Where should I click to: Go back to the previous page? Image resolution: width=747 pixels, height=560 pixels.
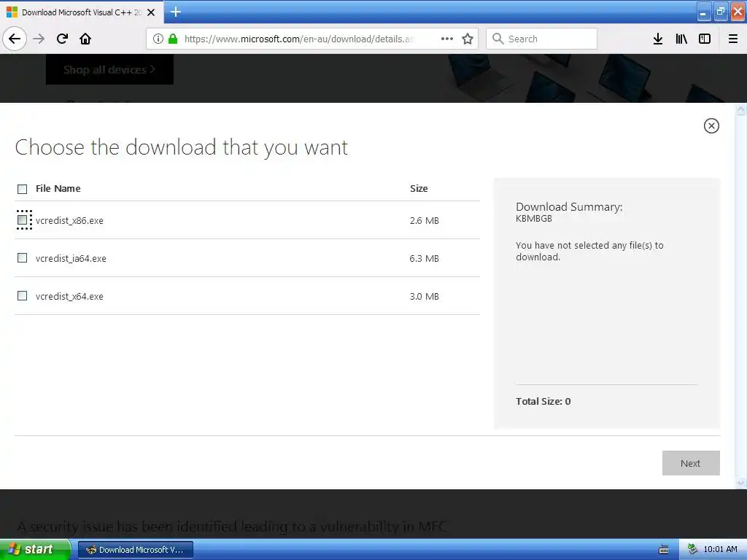click(15, 39)
